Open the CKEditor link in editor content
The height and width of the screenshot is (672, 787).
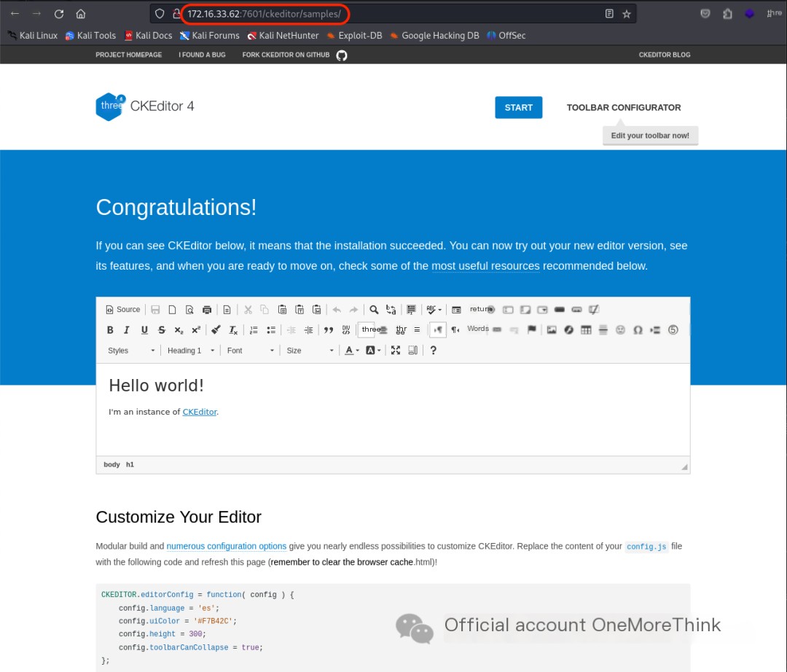(x=199, y=412)
